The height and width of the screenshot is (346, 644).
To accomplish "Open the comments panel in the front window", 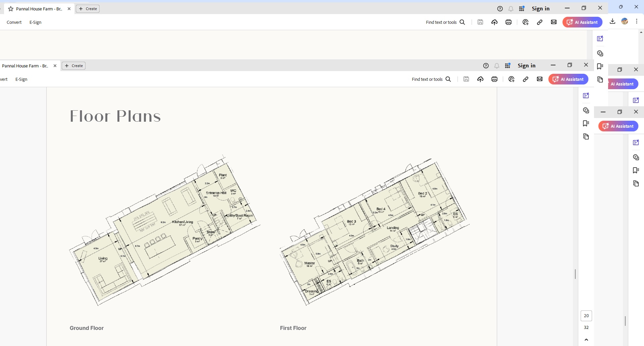I will 586,110.
